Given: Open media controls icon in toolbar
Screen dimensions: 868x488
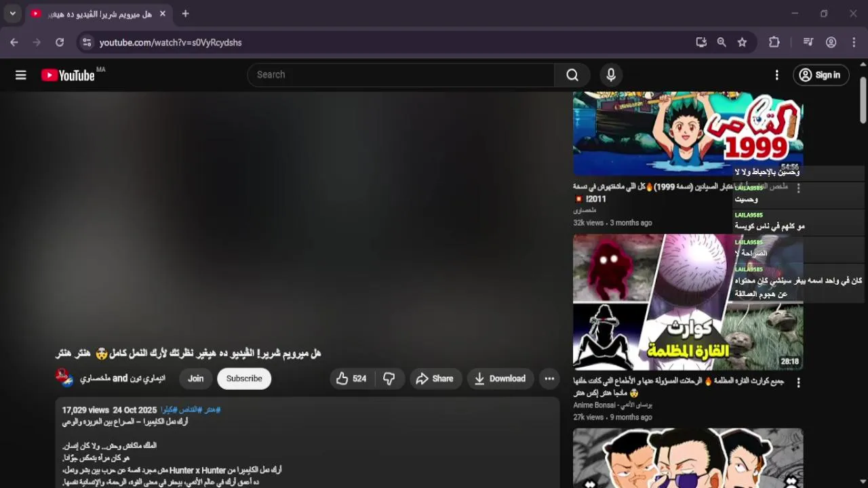Looking at the screenshot, I should coord(808,42).
